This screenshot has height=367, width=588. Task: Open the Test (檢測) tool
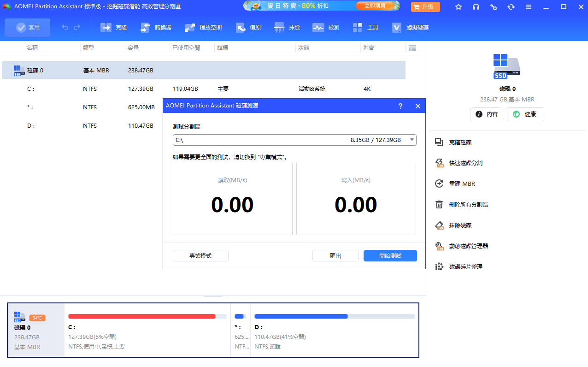click(x=326, y=28)
